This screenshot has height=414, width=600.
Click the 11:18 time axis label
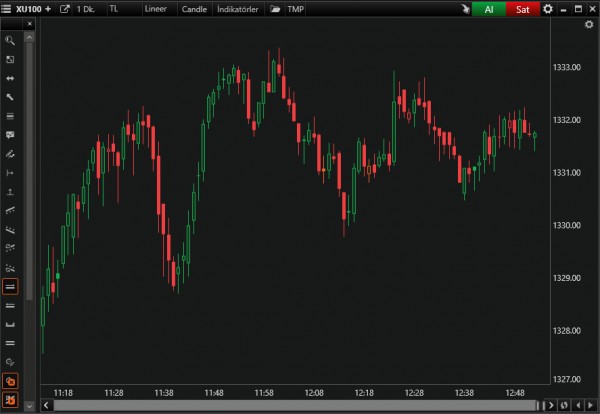click(63, 393)
